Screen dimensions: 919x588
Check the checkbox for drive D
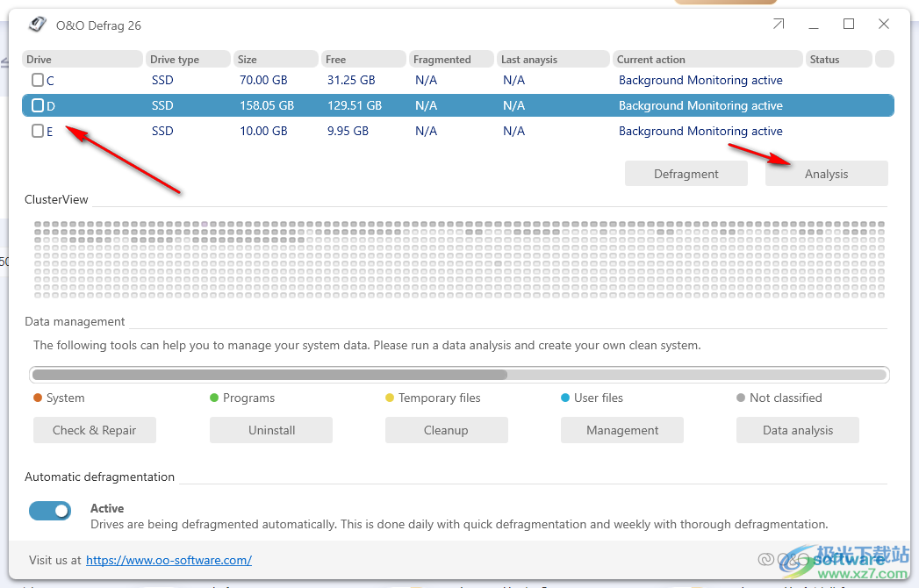(38, 105)
